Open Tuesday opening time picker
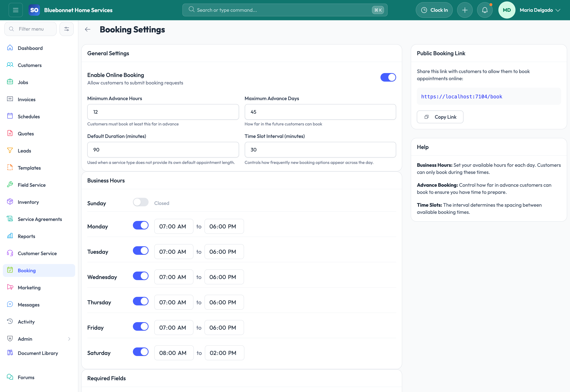This screenshot has height=392, width=570. point(174,252)
